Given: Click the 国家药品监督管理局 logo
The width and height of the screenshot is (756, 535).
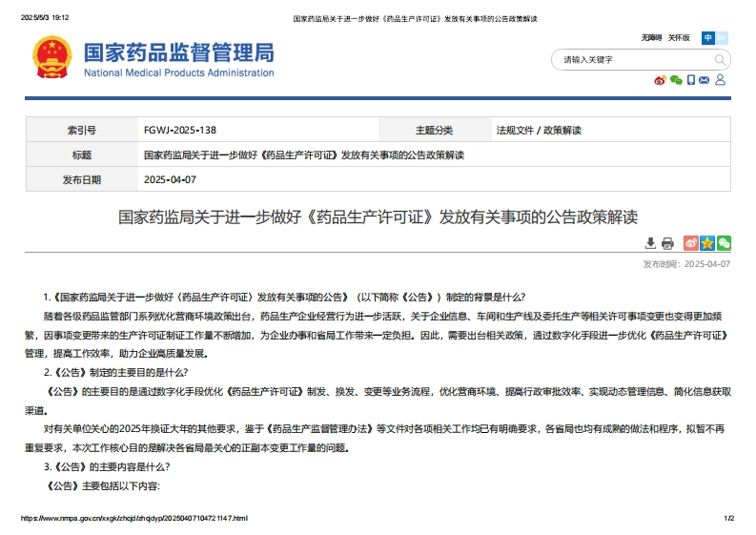Looking at the screenshot, I should 178,58.
